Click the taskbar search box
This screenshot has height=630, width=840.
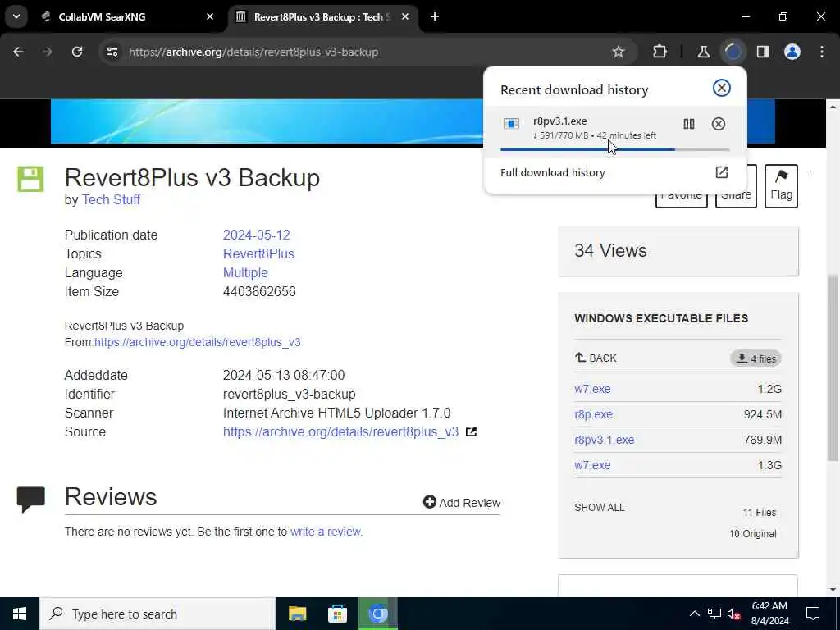157,614
